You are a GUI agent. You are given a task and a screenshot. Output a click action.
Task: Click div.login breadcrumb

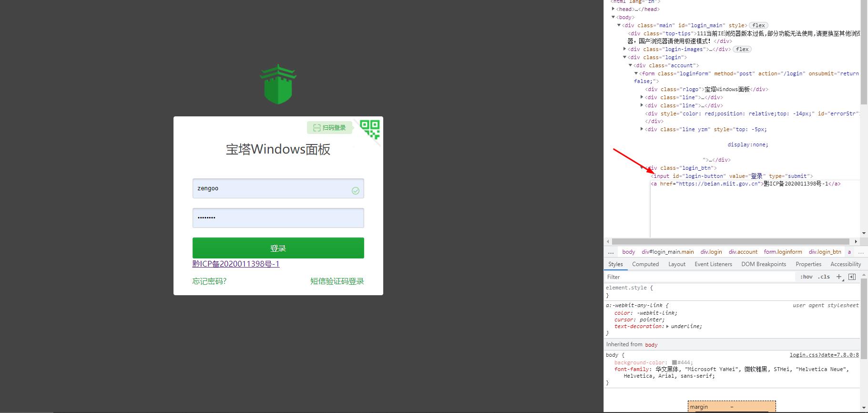click(x=711, y=252)
